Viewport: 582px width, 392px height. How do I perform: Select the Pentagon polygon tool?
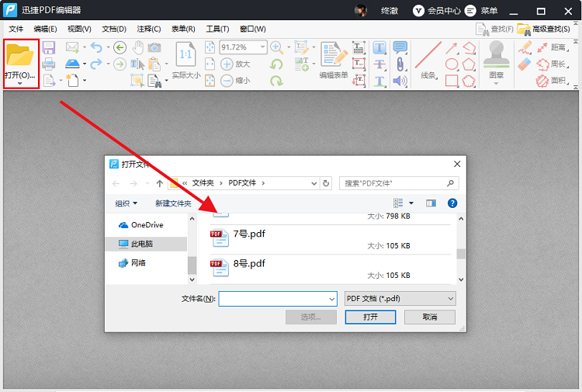tap(469, 64)
